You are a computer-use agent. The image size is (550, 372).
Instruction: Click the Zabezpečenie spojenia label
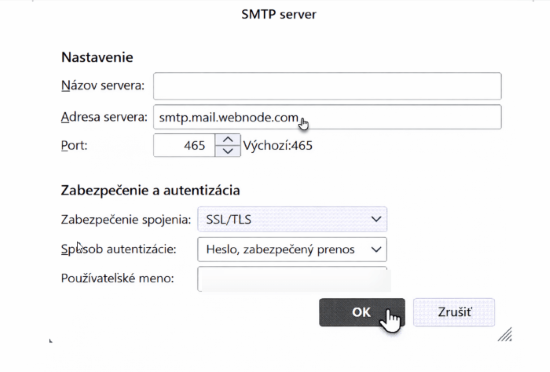click(x=126, y=220)
